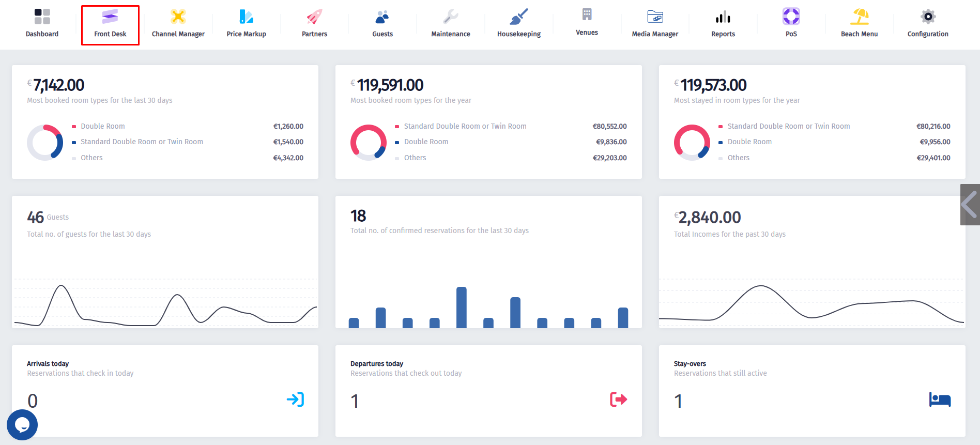
Task: Open the chat bubble widget
Action: click(22, 425)
